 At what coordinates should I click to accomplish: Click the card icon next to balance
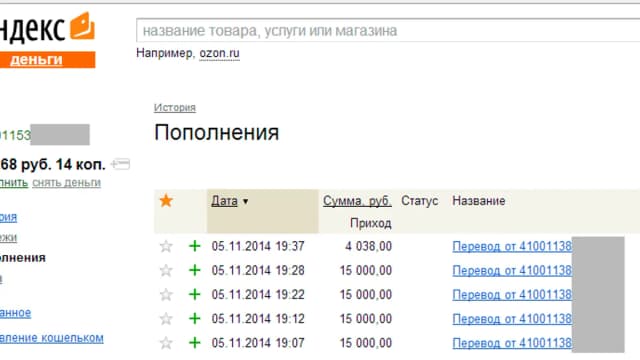[121, 164]
